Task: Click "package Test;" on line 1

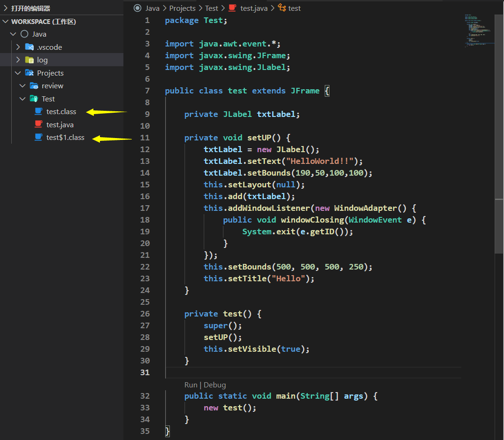Action: pos(196,21)
